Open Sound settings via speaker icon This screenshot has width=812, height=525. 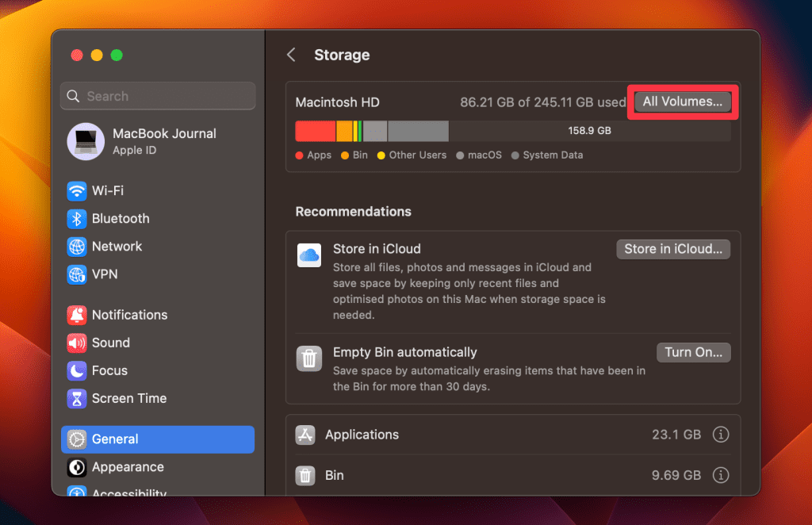77,343
